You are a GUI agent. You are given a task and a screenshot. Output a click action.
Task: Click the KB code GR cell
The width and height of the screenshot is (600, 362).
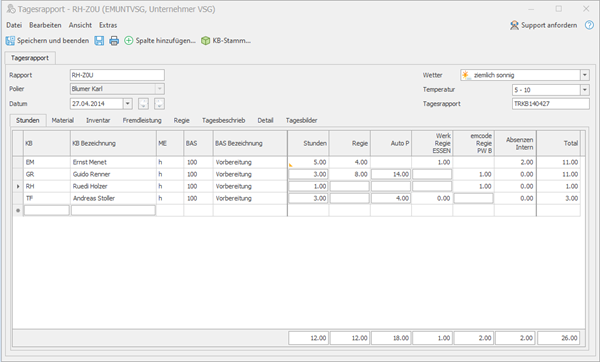tap(47, 174)
